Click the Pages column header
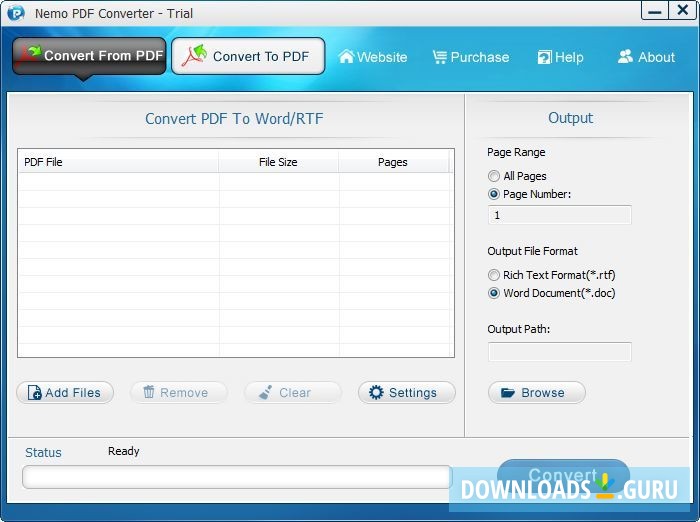 393,162
